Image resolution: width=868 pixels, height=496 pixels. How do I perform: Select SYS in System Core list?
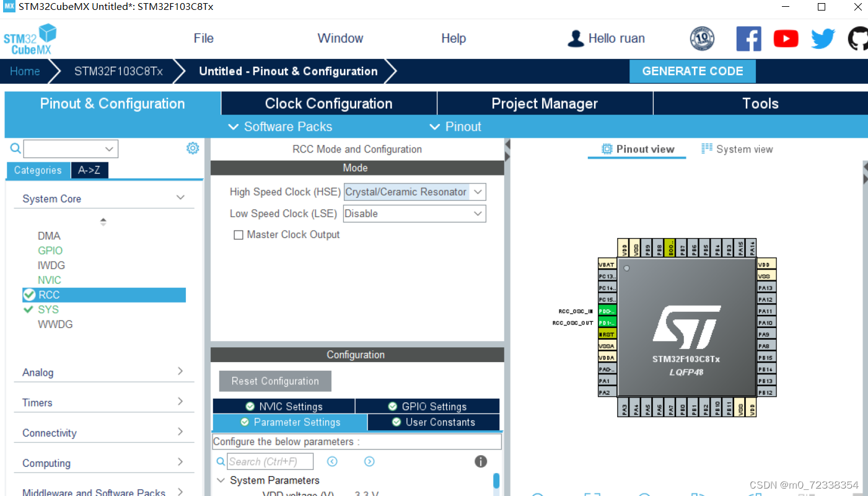pos(48,309)
